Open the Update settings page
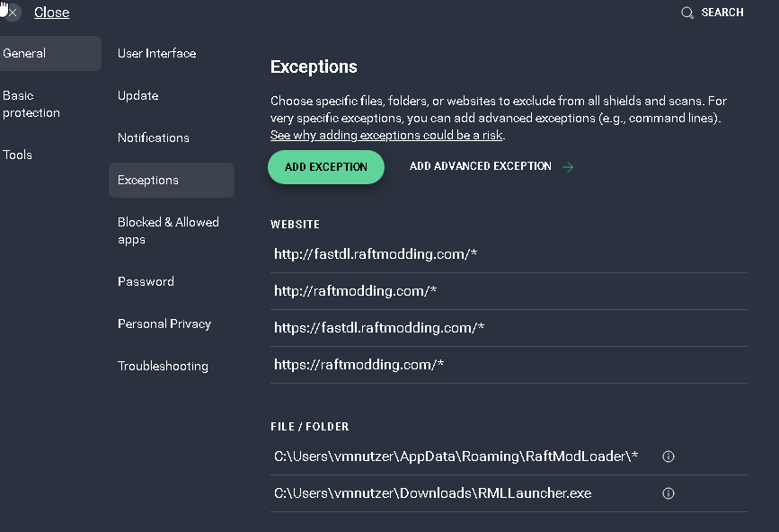The width and height of the screenshot is (779, 532). point(137,95)
